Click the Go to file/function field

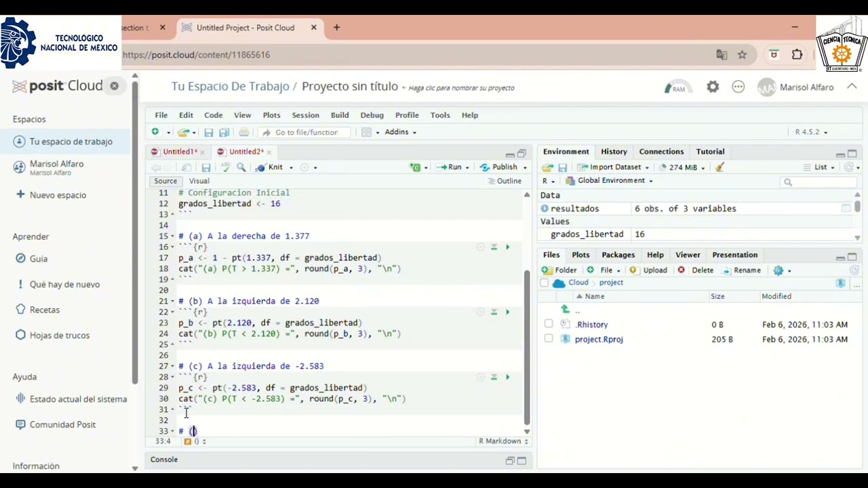(x=305, y=132)
